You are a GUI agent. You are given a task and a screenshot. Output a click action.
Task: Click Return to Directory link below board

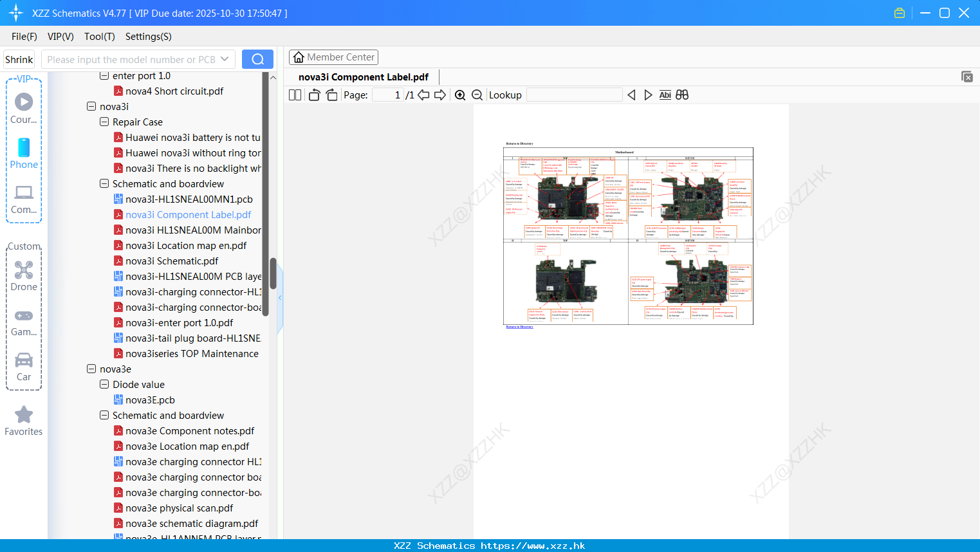pyautogui.click(x=519, y=327)
